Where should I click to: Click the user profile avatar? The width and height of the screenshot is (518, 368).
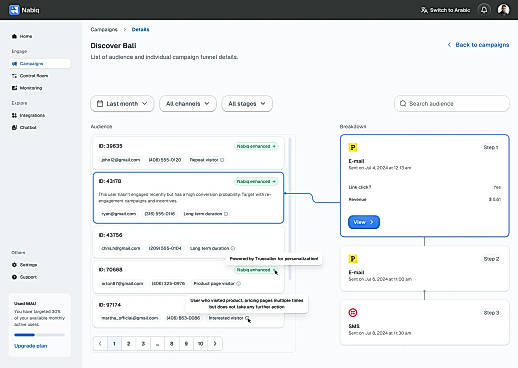click(x=503, y=10)
